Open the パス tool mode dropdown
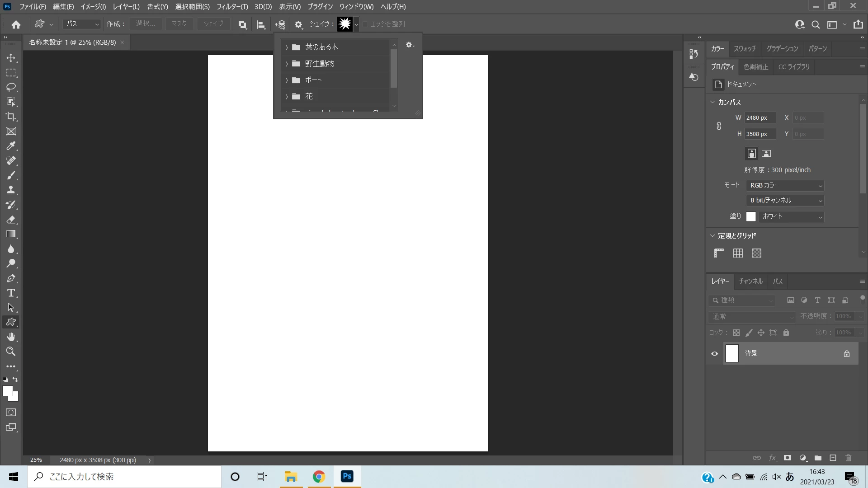The width and height of the screenshot is (868, 488). [81, 24]
